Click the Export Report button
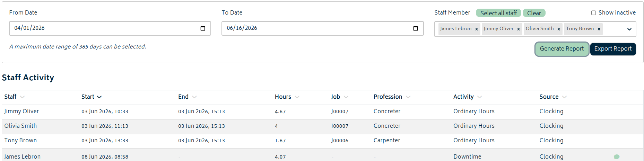644x161 pixels. click(613, 49)
